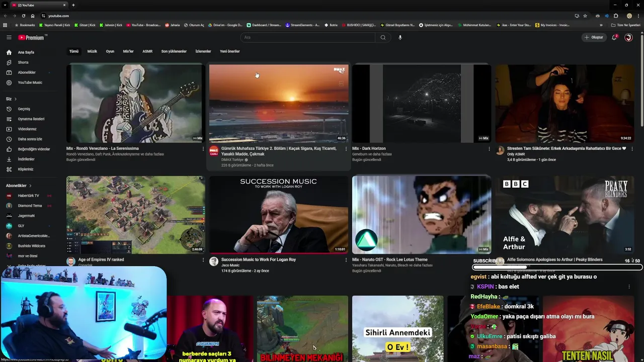Open the YouTube hamburger guide menu

pos(9,37)
